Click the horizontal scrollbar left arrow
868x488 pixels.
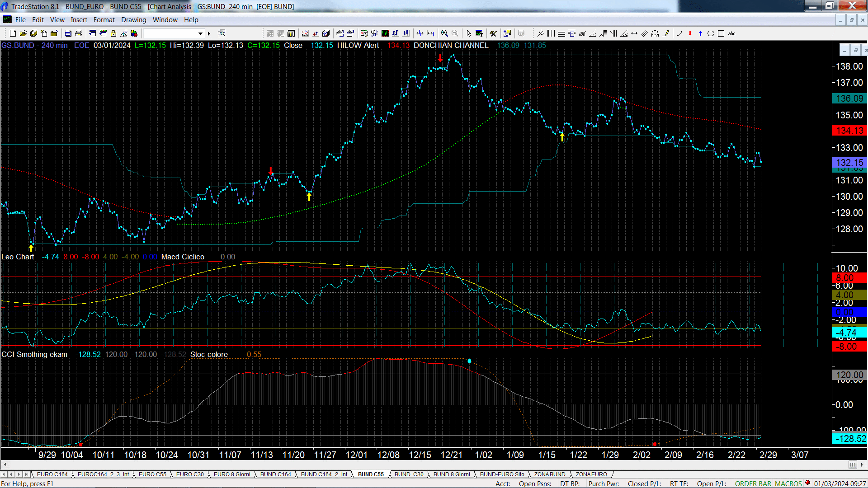(x=5, y=465)
